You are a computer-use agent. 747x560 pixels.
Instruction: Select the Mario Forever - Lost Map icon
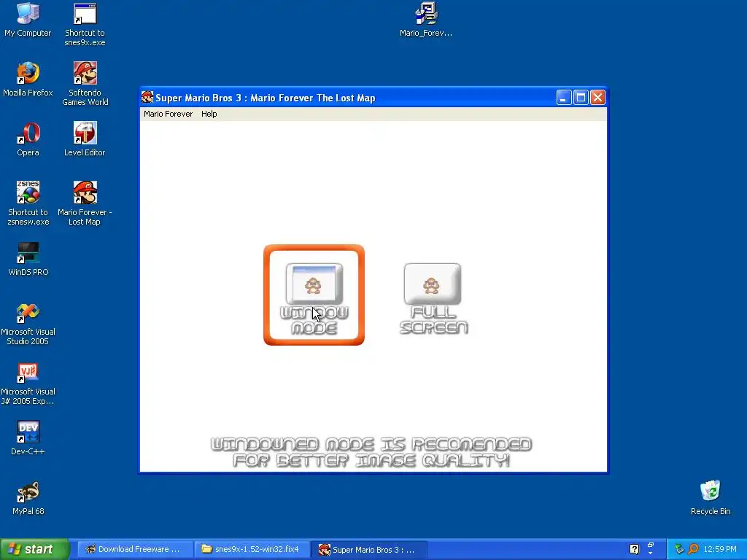tap(85, 204)
